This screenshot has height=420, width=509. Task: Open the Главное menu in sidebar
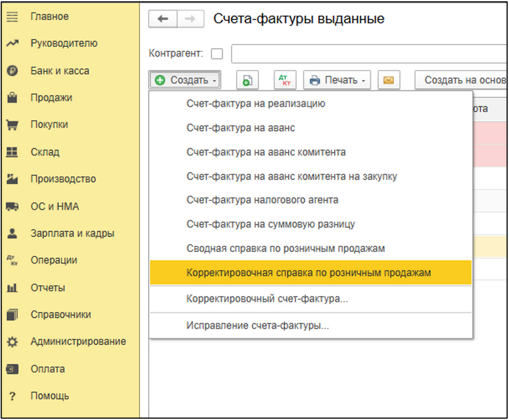tap(49, 17)
